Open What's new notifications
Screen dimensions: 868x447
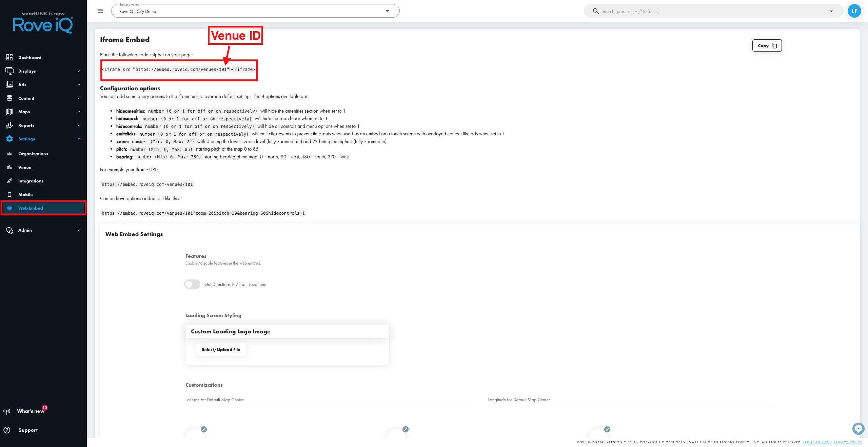[31, 411]
